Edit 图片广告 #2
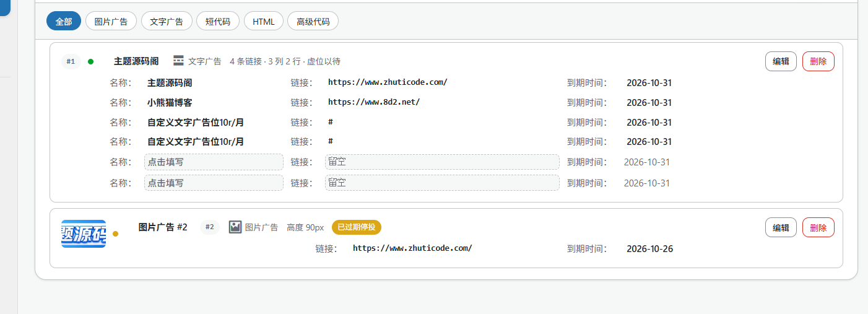868x314 pixels. tap(781, 227)
